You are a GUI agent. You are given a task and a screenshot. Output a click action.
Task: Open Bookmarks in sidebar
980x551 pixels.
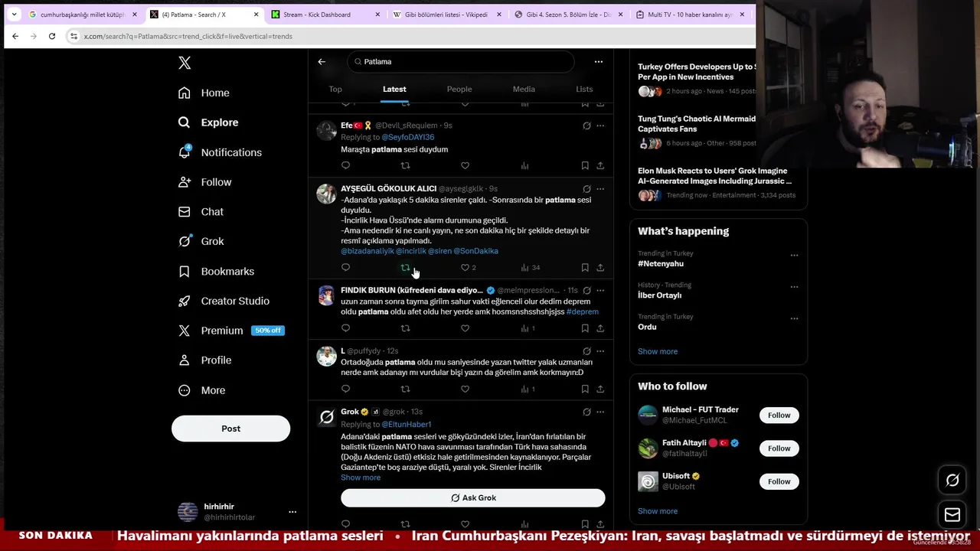(216, 271)
